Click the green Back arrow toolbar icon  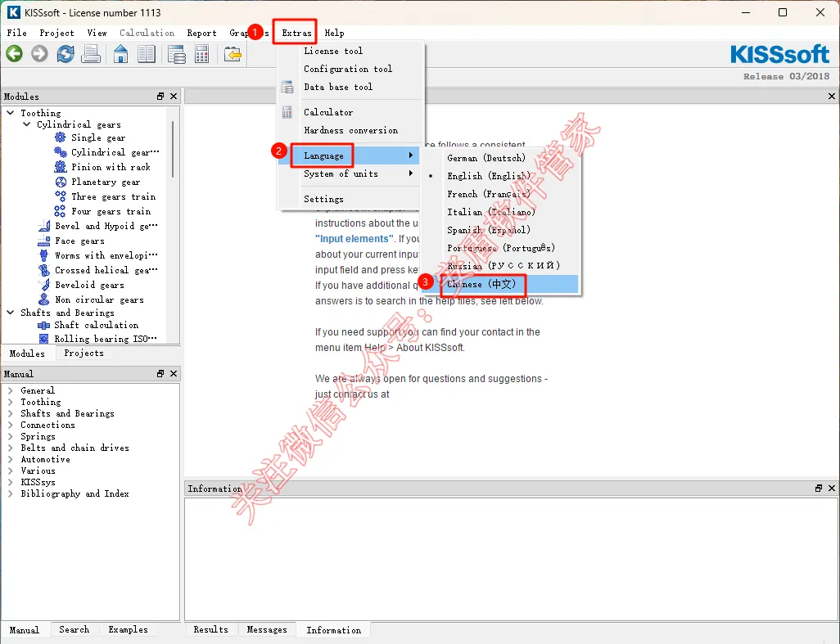point(15,53)
